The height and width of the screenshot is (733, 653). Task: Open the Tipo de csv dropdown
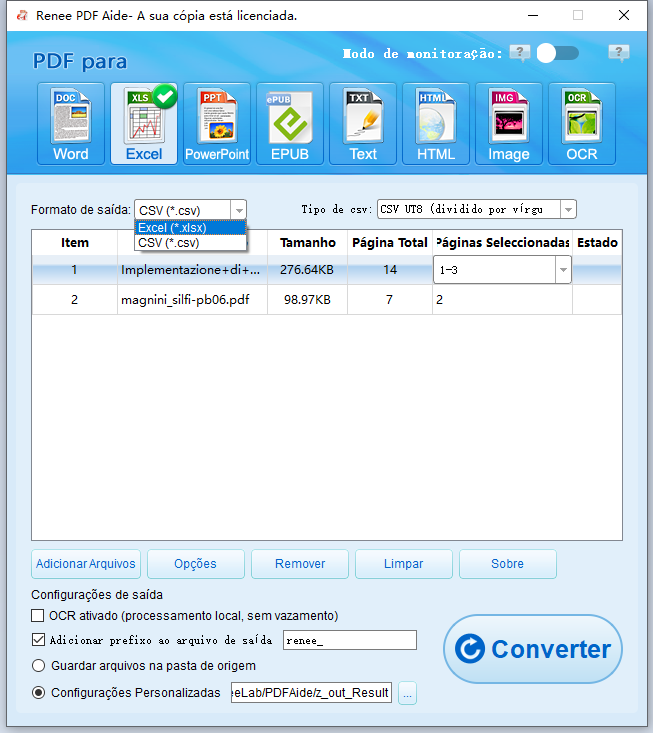click(x=568, y=209)
